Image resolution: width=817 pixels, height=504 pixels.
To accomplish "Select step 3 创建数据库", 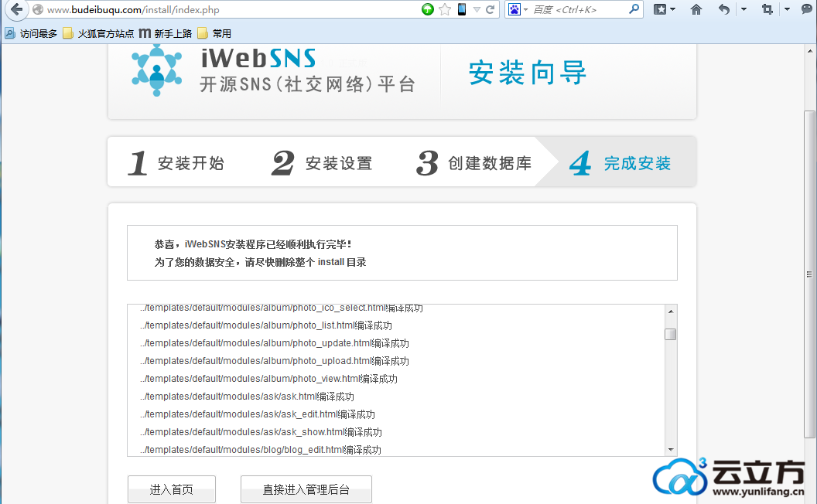I will click(x=473, y=163).
